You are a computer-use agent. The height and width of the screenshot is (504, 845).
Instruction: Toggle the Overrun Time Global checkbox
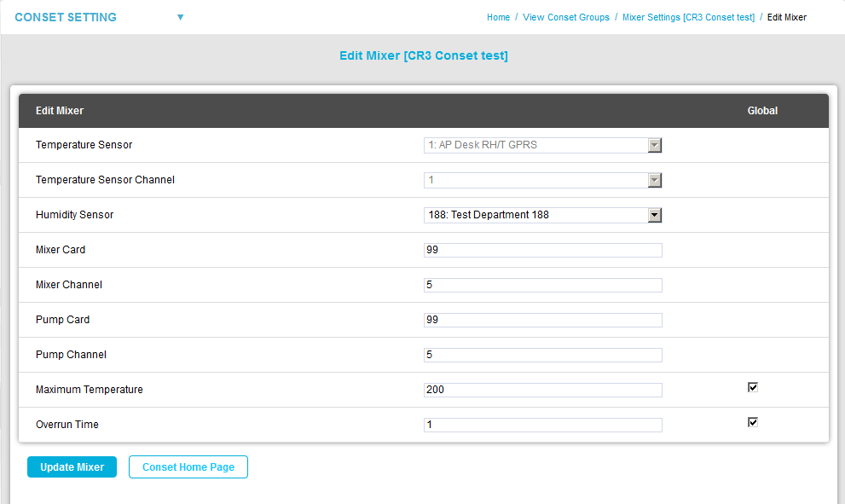pyautogui.click(x=752, y=422)
